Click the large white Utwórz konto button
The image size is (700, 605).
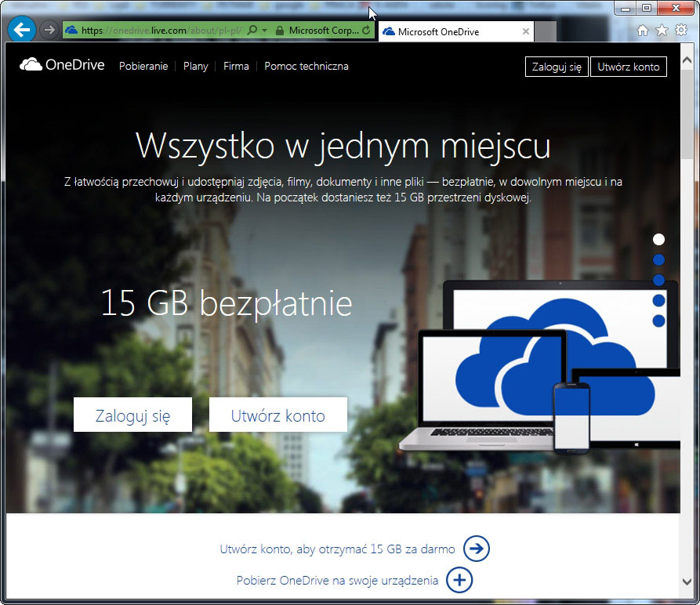[278, 415]
